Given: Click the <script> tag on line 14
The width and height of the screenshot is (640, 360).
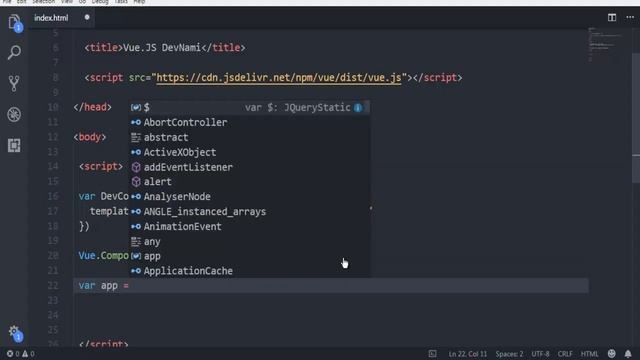Looking at the screenshot, I should pos(101,167).
